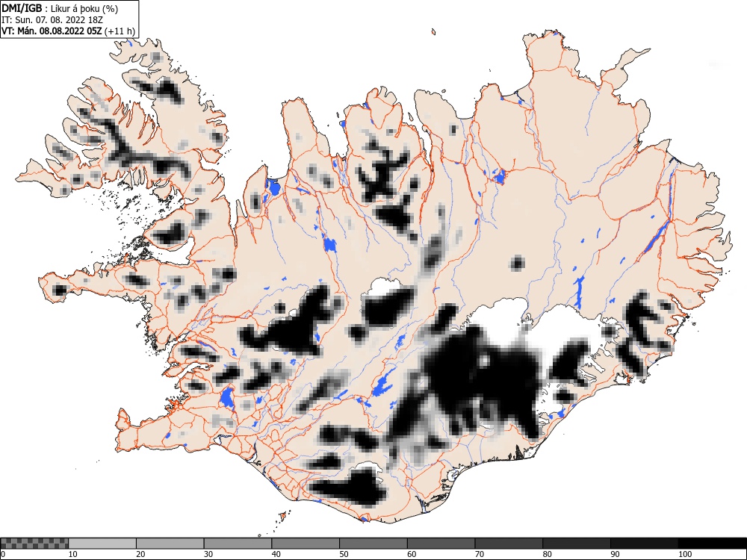Click the '60' legend label
The image size is (747, 560).
pyautogui.click(x=412, y=554)
